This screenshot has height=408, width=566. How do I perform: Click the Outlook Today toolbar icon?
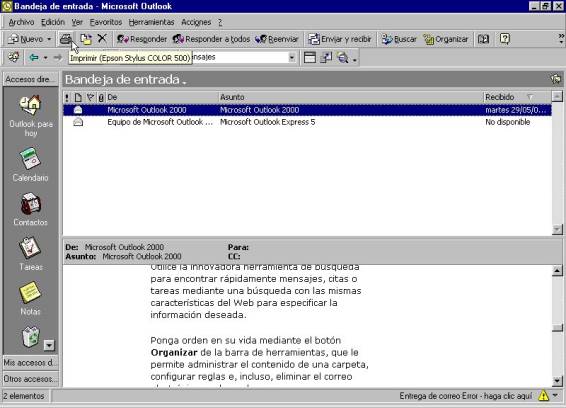[x=14, y=57]
